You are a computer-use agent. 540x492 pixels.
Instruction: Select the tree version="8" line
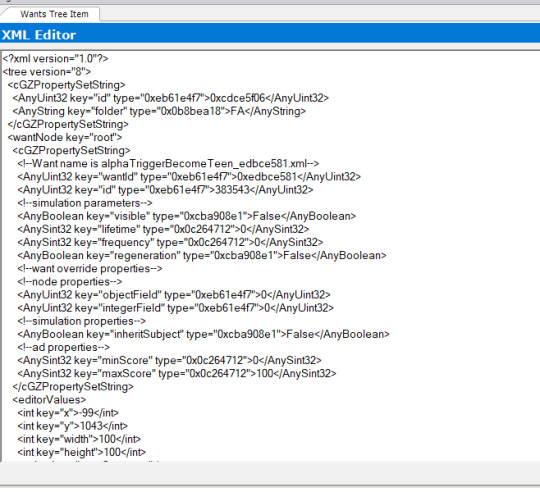point(46,72)
